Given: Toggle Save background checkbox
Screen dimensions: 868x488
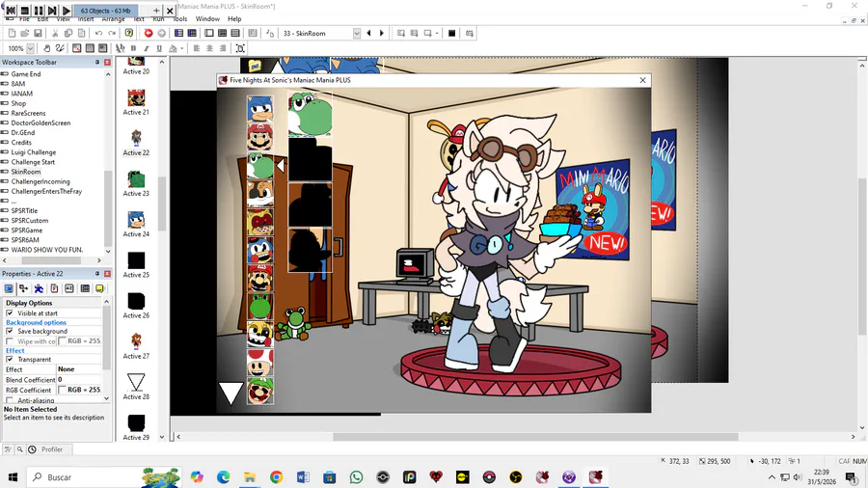Looking at the screenshot, I should [10, 331].
